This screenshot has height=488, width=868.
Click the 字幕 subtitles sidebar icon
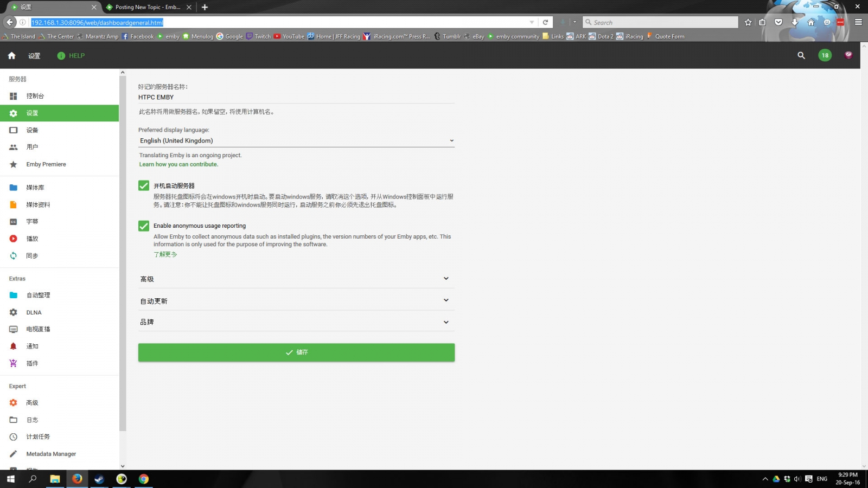coord(14,222)
